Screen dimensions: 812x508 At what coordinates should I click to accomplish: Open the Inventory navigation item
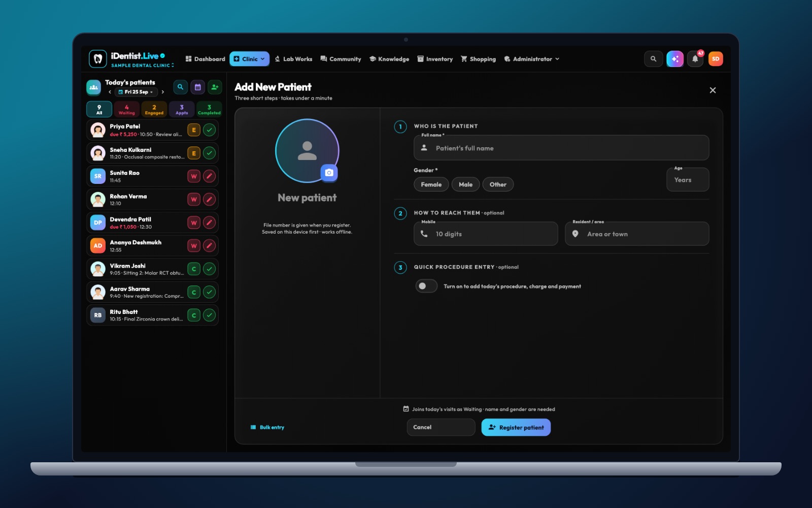click(x=435, y=59)
